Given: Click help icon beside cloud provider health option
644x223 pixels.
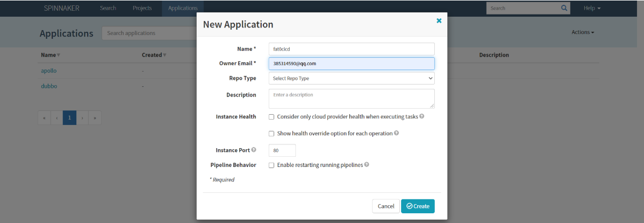Looking at the screenshot, I should [x=422, y=116].
